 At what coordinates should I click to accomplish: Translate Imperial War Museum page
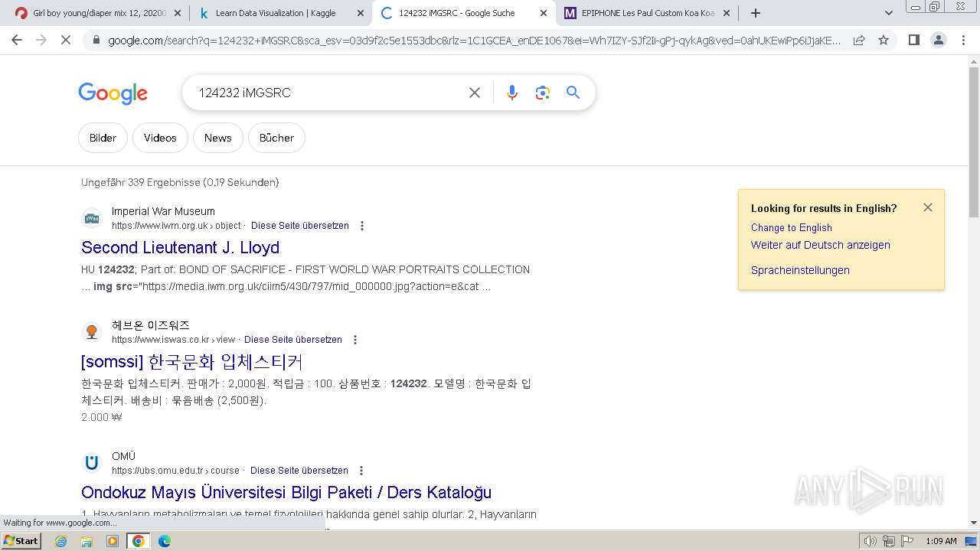point(300,226)
